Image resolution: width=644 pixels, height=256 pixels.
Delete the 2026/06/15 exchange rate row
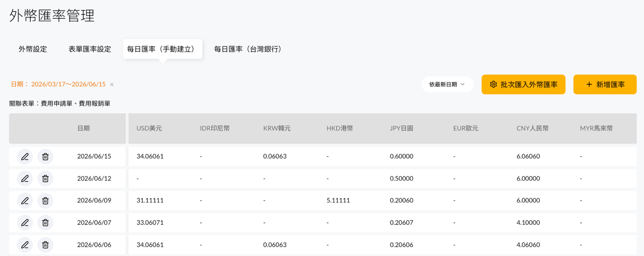(45, 157)
